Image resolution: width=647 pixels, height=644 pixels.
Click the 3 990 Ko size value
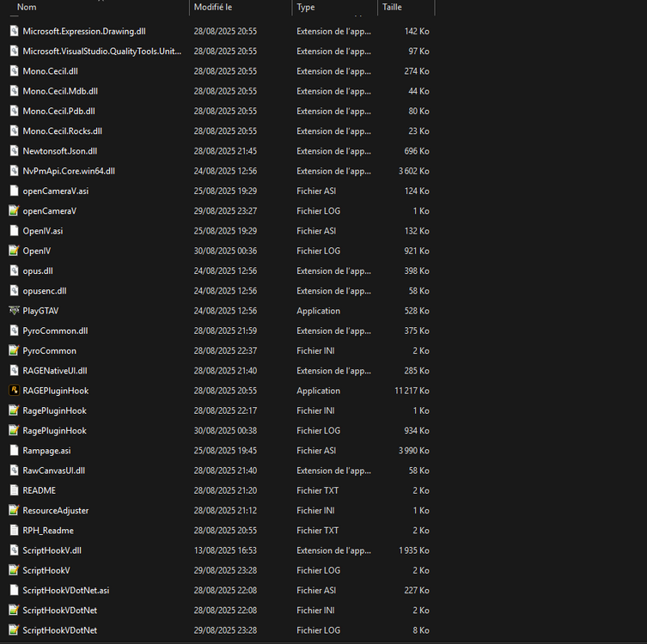[414, 451]
